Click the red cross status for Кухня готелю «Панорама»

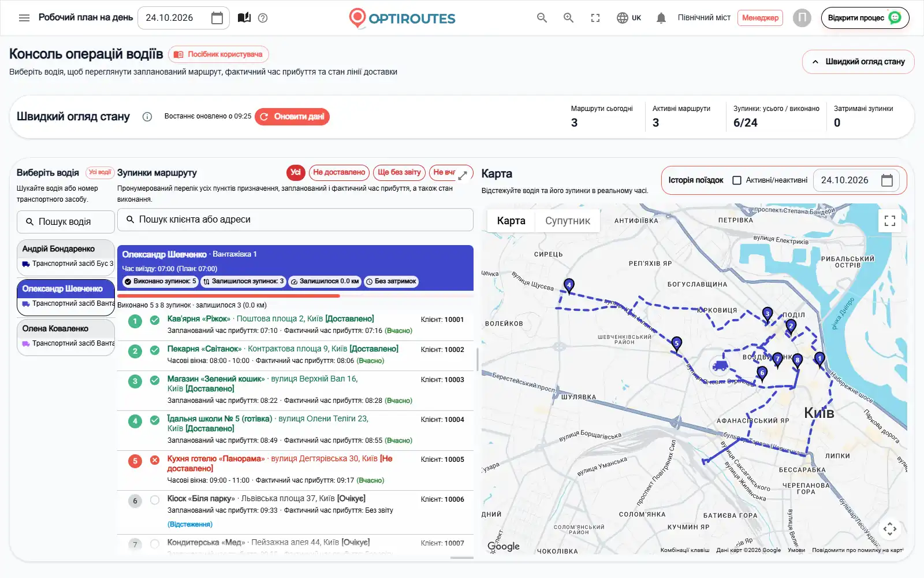pos(155,460)
